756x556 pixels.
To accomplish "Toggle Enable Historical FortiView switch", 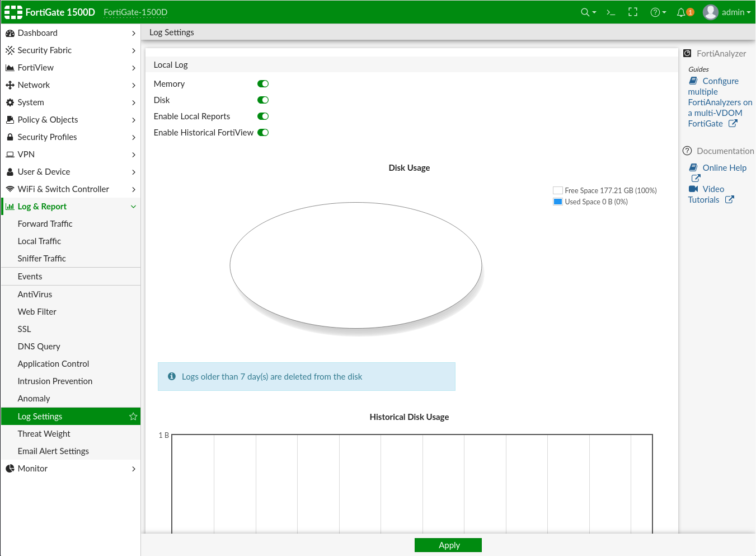I will coord(263,133).
